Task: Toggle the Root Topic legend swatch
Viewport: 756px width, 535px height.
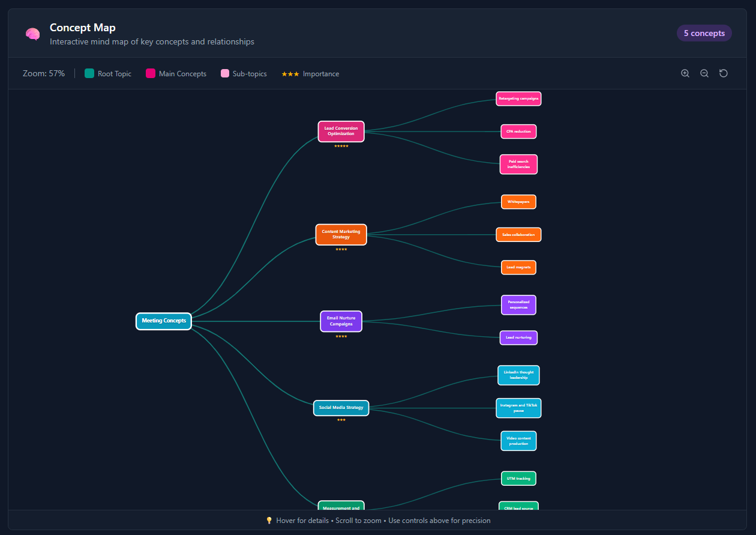Action: (89, 73)
